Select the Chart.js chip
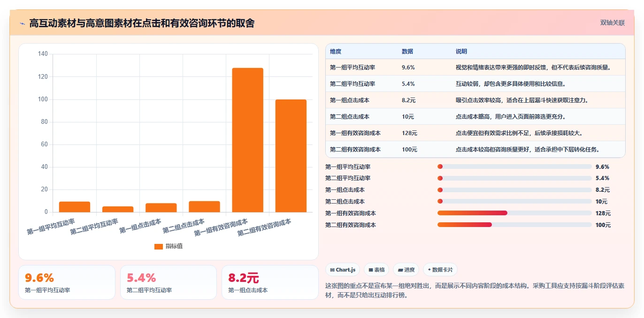Viewport: 644px width, 318px height. (343, 270)
